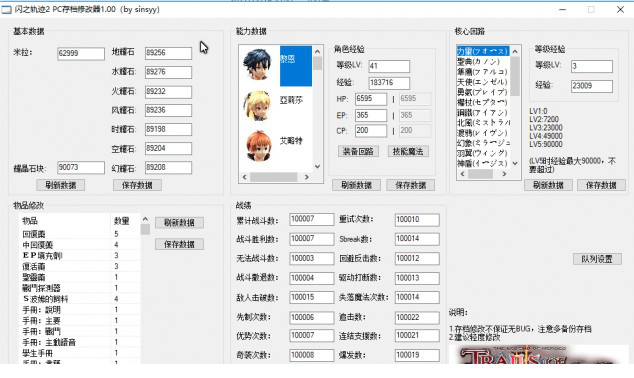Select 北風 in the core circuit list
Screen dimensions: 634x378
click(482, 122)
